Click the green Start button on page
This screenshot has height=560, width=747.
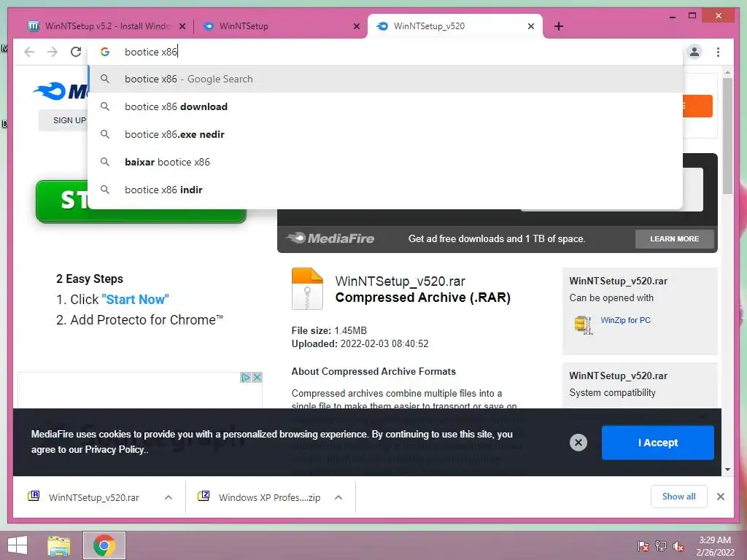click(x=141, y=201)
